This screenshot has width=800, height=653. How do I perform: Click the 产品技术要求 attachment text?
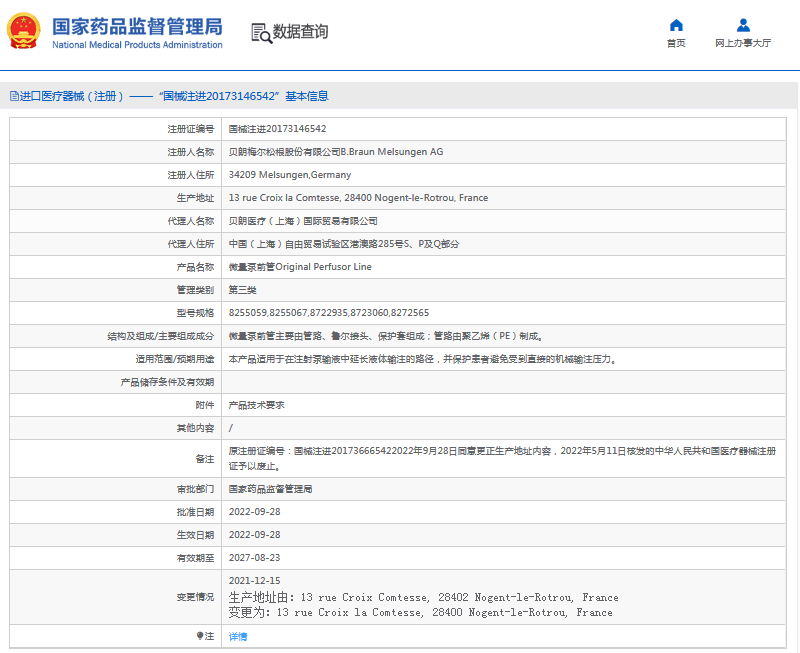click(257, 405)
